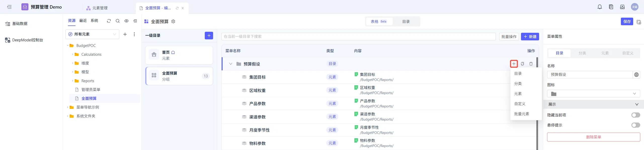The width and height of the screenshot is (644, 150).
Task: Click the 删除菜单 button
Action: point(593,137)
